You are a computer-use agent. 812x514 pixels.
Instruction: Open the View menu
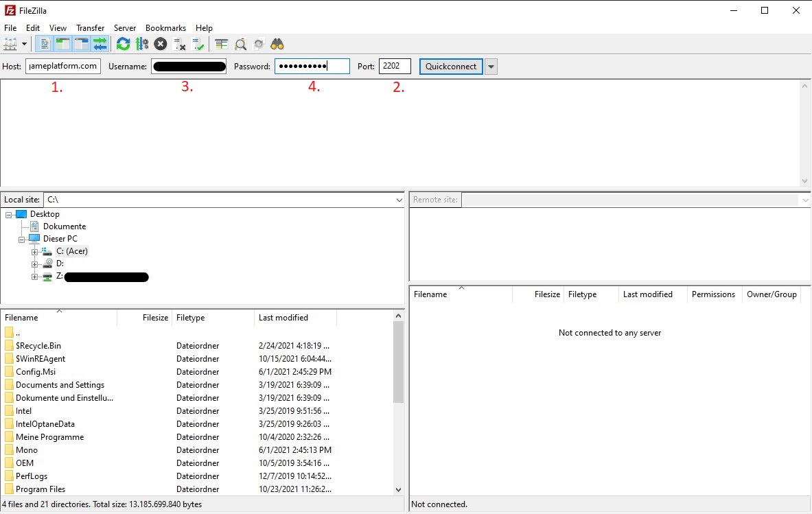(x=58, y=28)
